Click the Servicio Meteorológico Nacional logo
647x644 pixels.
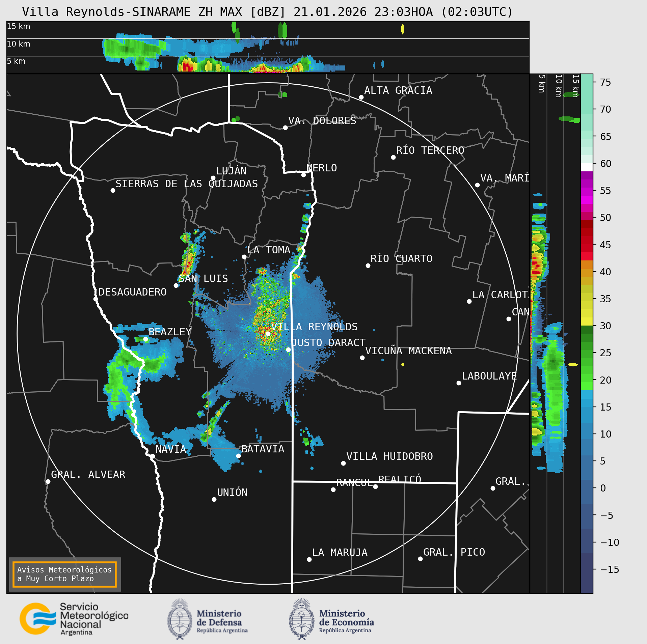click(x=74, y=619)
